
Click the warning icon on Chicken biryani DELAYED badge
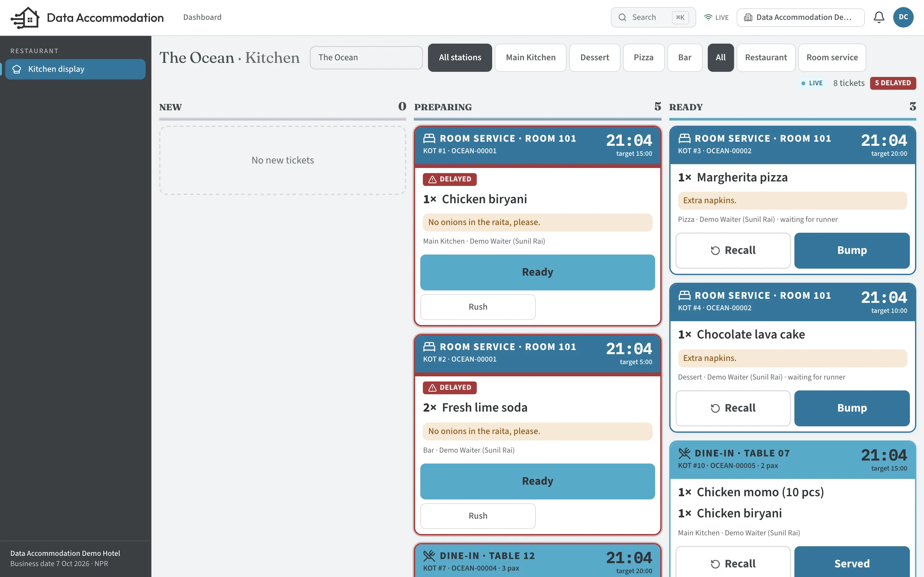coord(432,180)
